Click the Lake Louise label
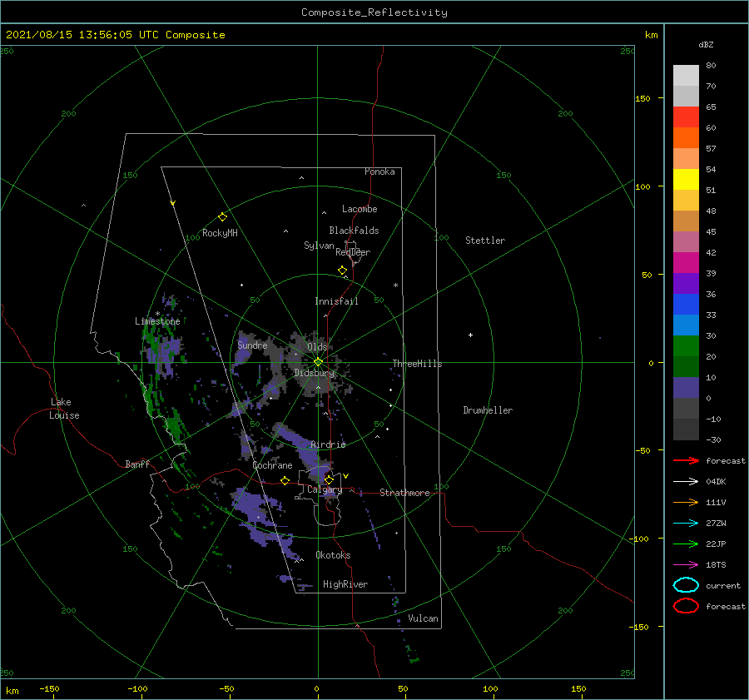The height and width of the screenshot is (700, 749). point(64,409)
